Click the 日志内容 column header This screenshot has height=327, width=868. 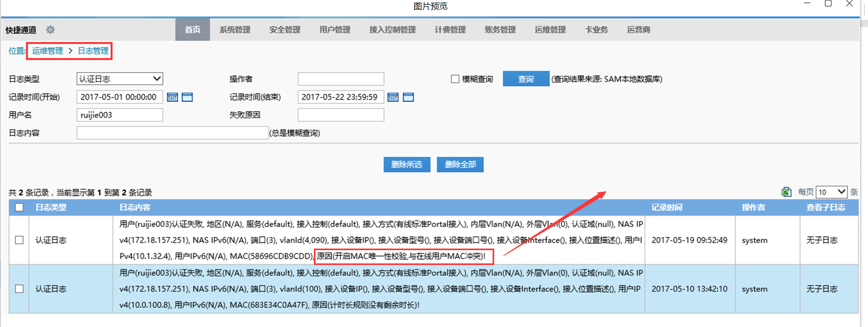(135, 207)
